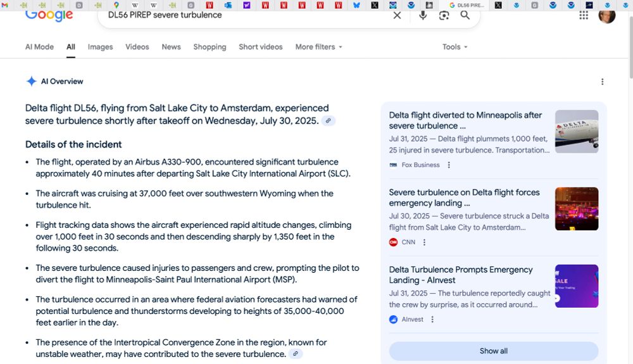This screenshot has width=633, height=364.
Task: Open the Short videos results tab
Action: (260, 47)
